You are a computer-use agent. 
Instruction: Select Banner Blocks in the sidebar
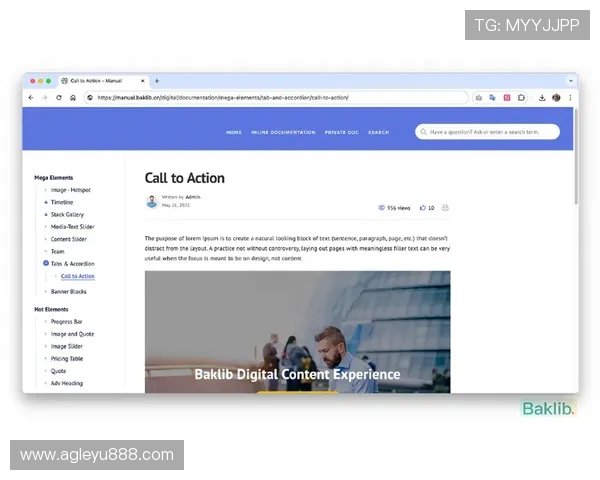point(68,291)
